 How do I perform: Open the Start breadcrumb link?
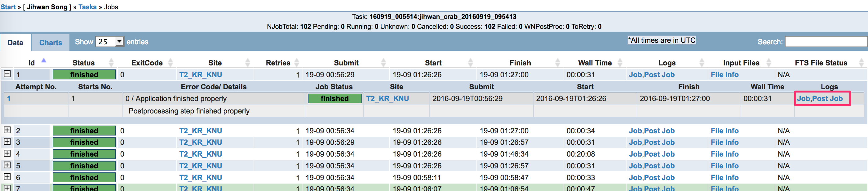point(8,7)
